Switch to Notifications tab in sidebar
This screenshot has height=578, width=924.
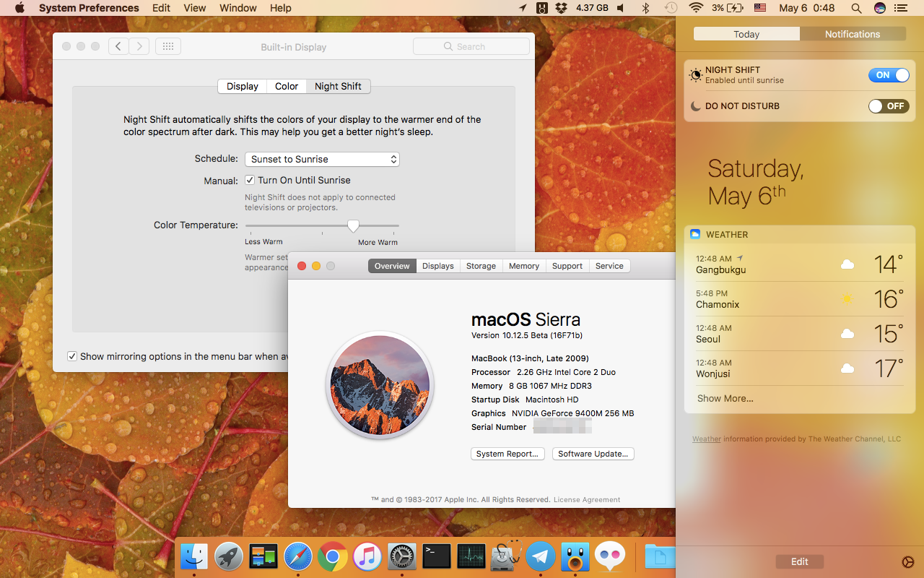853,34
